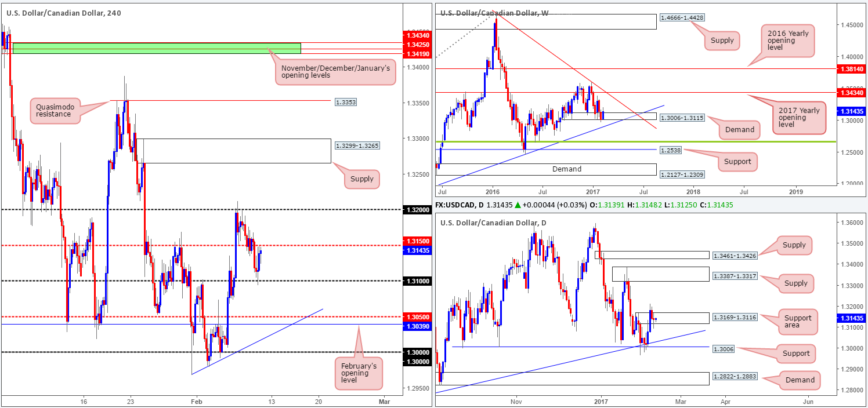Screen dimensions: 868x408
Task: Click the 'February's opening level' callout
Action: click(358, 372)
